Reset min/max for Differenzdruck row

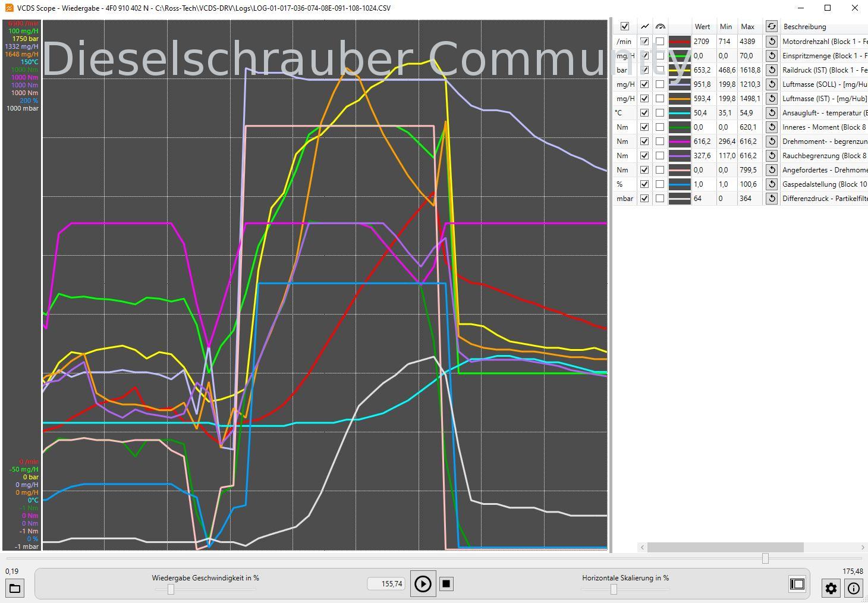pos(771,199)
